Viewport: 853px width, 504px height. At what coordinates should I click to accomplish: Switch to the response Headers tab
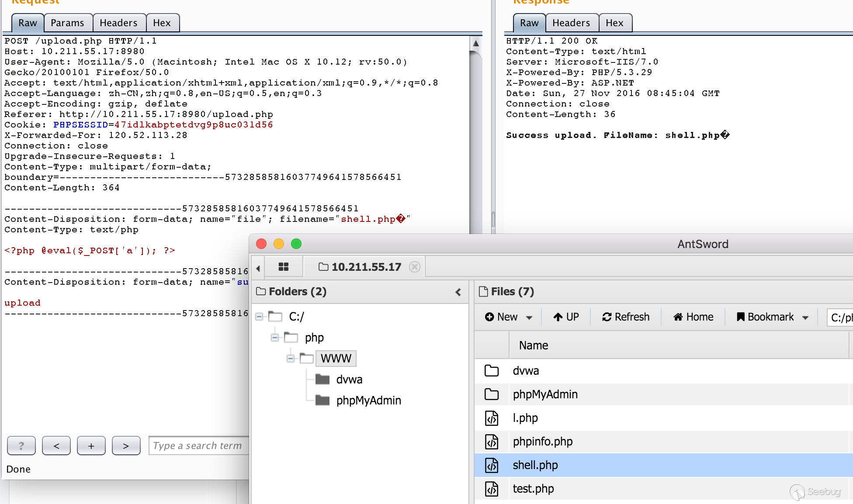[x=571, y=23]
